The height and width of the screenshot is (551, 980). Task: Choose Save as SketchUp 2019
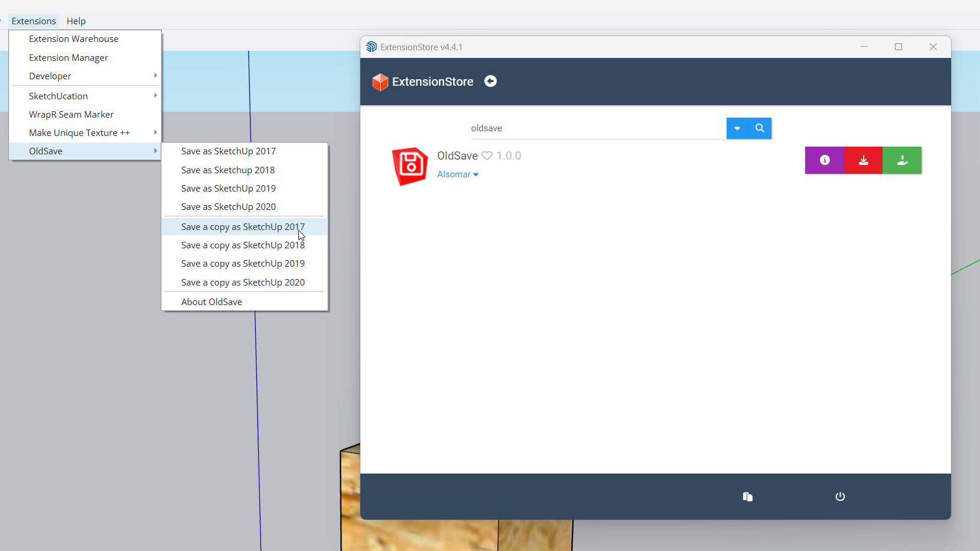(x=245, y=189)
